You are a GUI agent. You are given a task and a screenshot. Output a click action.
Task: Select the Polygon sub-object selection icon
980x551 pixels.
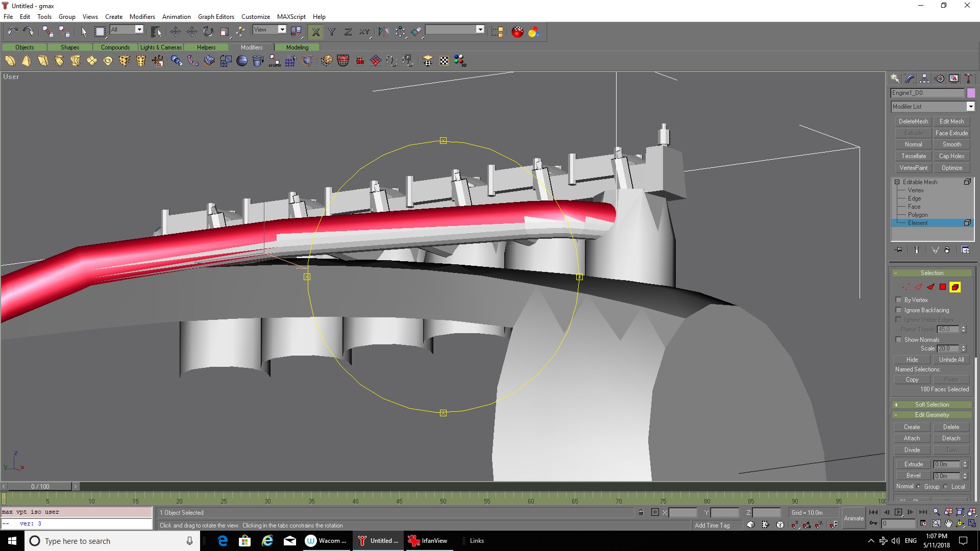point(943,287)
